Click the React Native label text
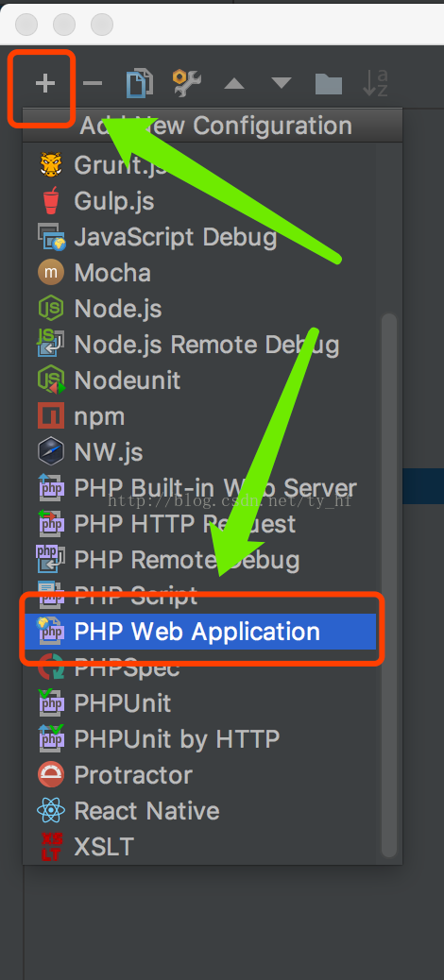444x980 pixels. point(147,811)
